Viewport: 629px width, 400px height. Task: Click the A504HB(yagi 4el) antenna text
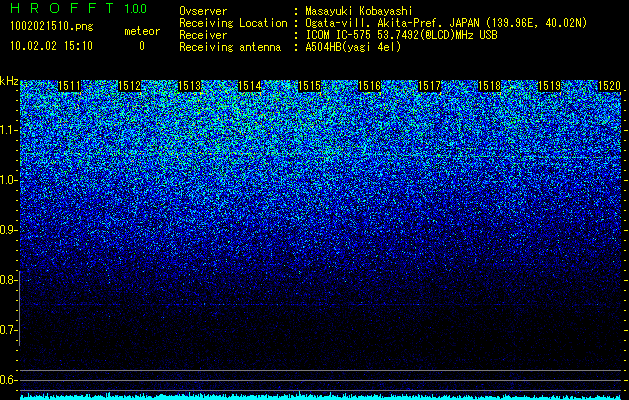point(353,47)
